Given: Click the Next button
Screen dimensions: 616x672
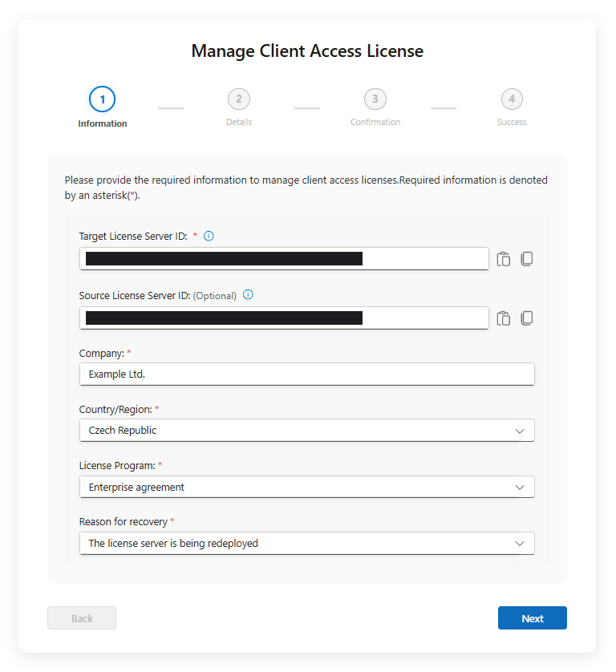Looking at the screenshot, I should click(x=533, y=618).
